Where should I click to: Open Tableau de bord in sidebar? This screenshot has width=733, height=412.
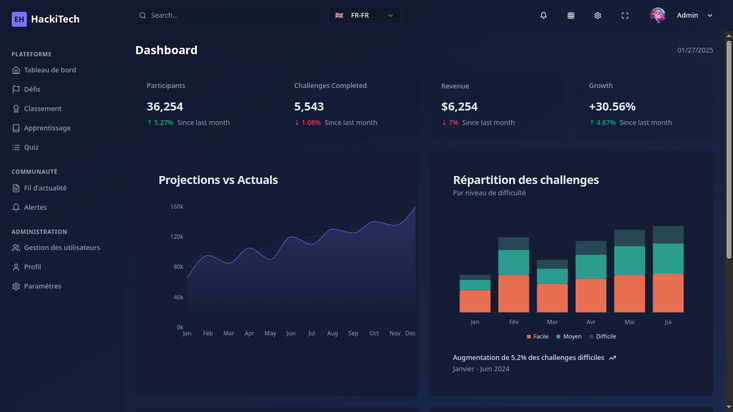49,70
